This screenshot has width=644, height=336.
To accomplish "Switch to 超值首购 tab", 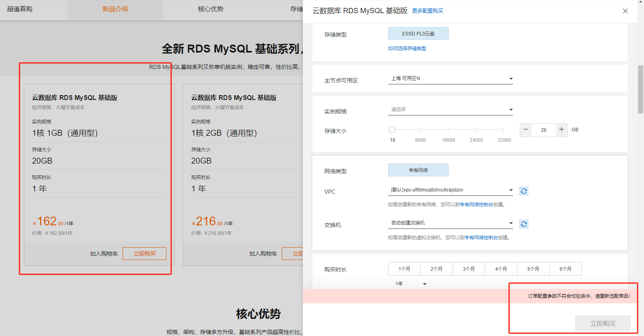I will (20, 9).
